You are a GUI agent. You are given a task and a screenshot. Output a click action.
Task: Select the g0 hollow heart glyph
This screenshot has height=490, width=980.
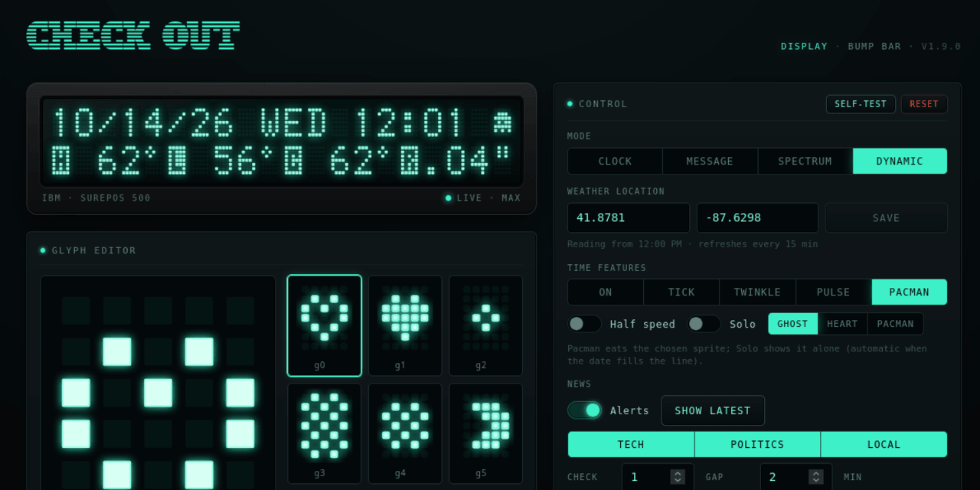(x=325, y=325)
